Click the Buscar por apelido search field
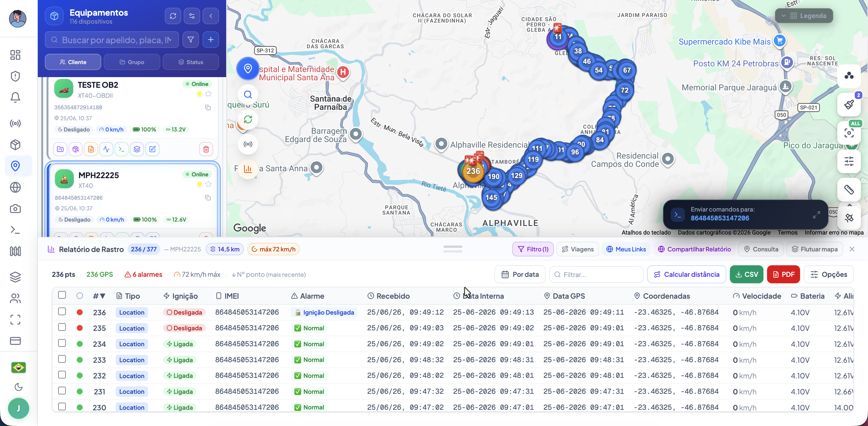Image resolution: width=868 pixels, height=426 pixels. tap(112, 40)
